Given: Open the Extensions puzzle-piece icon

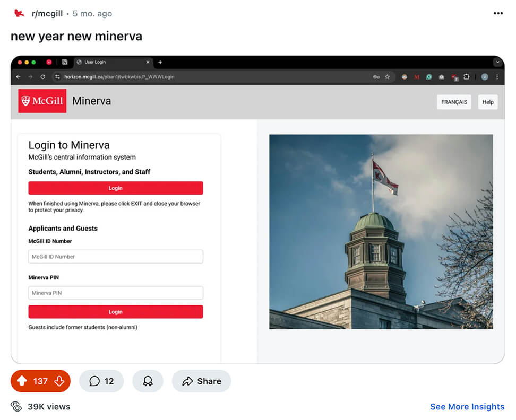Looking at the screenshot, I should [x=466, y=77].
